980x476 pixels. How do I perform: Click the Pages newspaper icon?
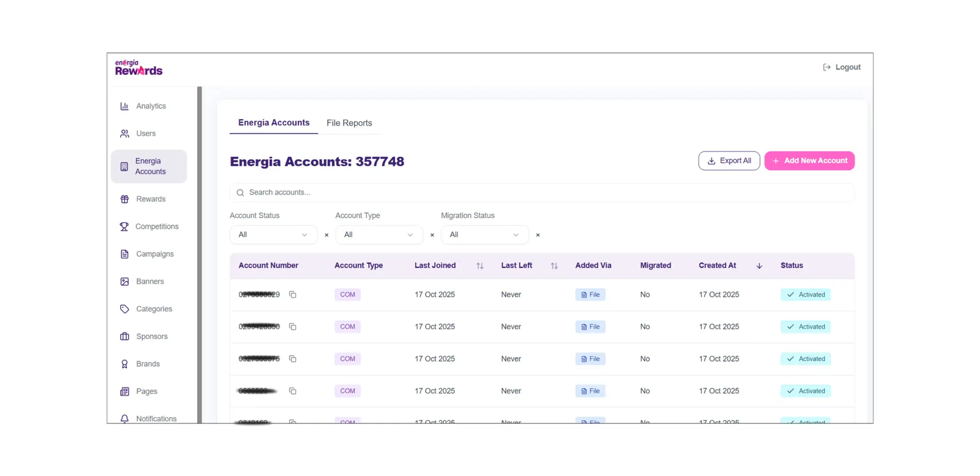coord(124,391)
